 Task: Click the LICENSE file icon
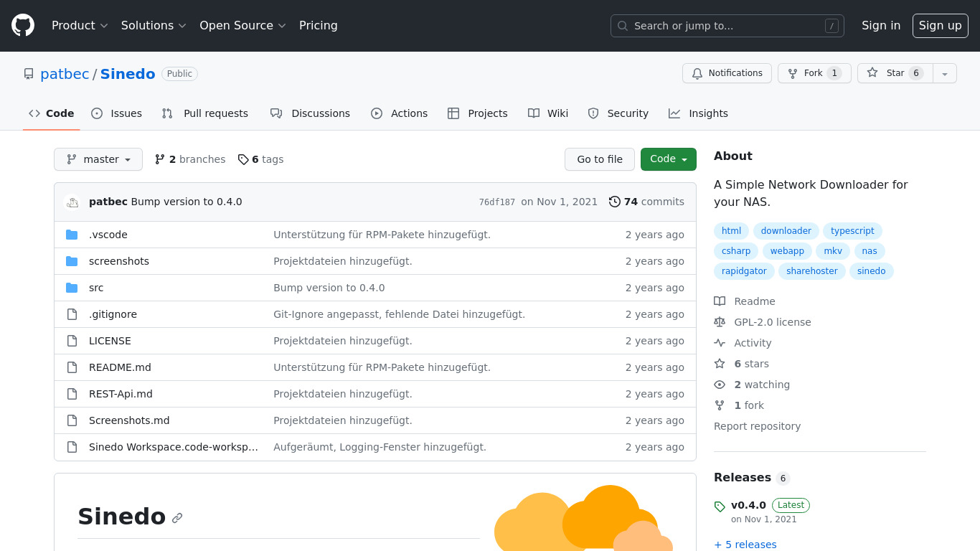pyautogui.click(x=72, y=341)
